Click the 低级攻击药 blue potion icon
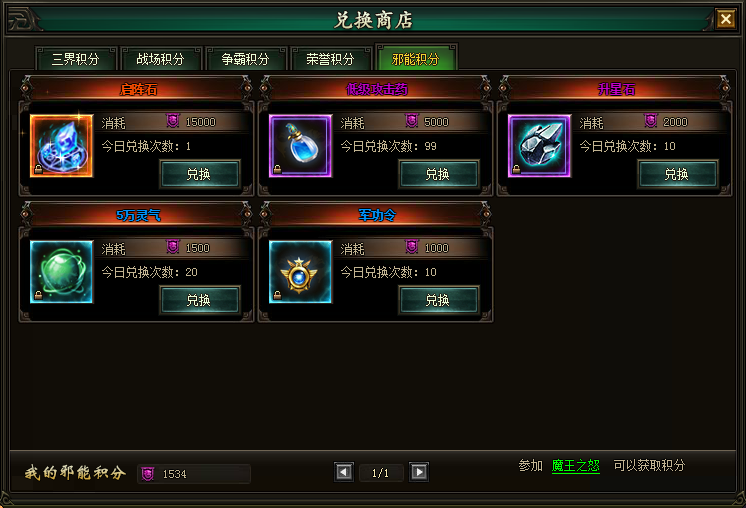This screenshot has width=746, height=508. 300,146
